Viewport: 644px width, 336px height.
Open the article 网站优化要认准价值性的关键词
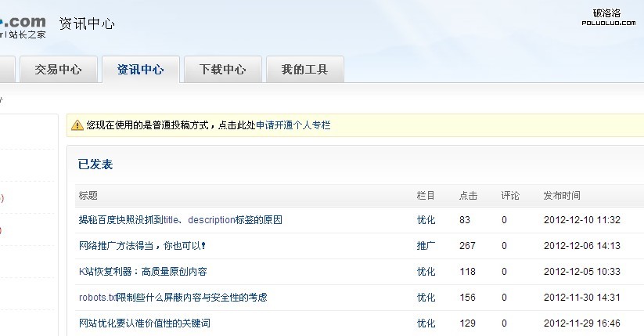(144, 323)
